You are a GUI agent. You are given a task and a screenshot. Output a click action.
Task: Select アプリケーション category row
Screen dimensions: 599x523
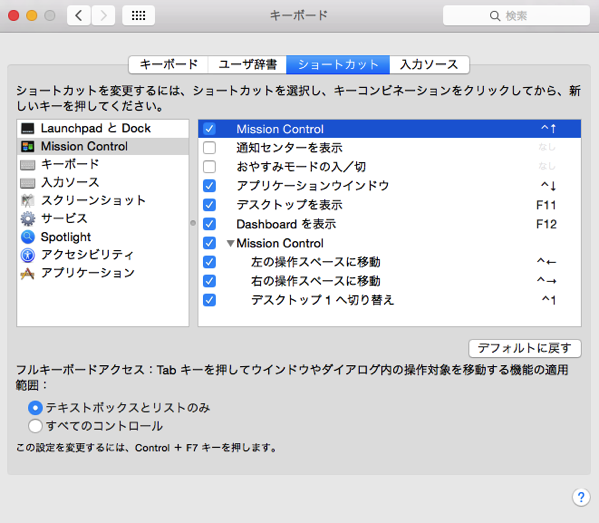click(x=103, y=273)
